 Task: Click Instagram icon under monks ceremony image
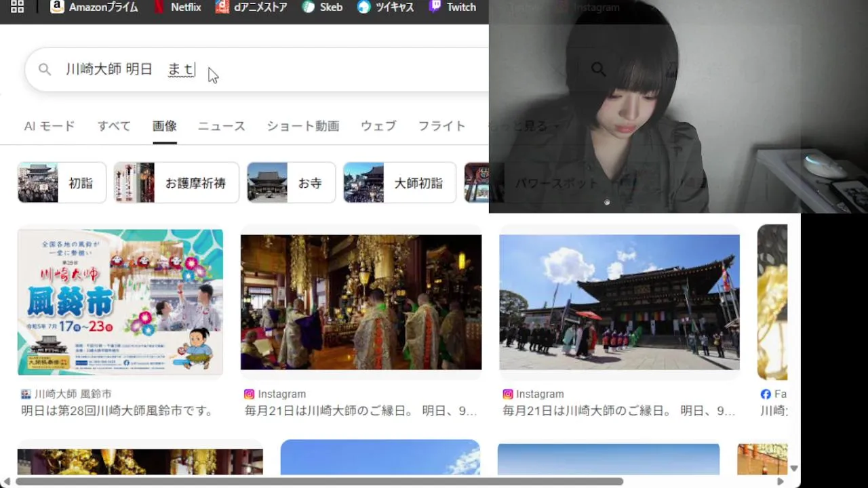(x=249, y=394)
